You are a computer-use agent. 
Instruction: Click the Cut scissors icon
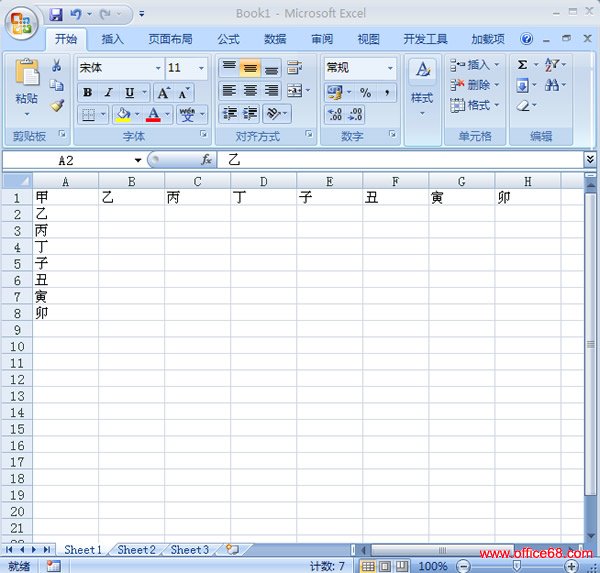[x=57, y=65]
